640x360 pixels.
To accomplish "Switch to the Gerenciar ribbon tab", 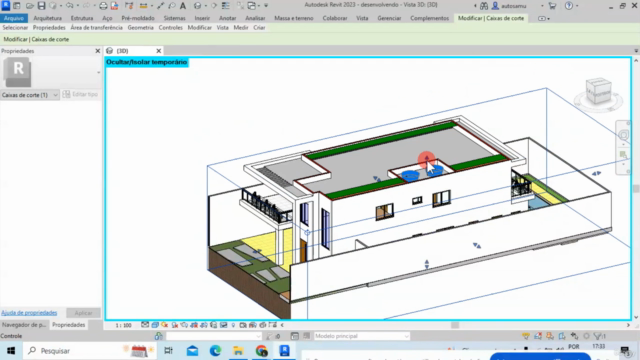I will [x=389, y=18].
